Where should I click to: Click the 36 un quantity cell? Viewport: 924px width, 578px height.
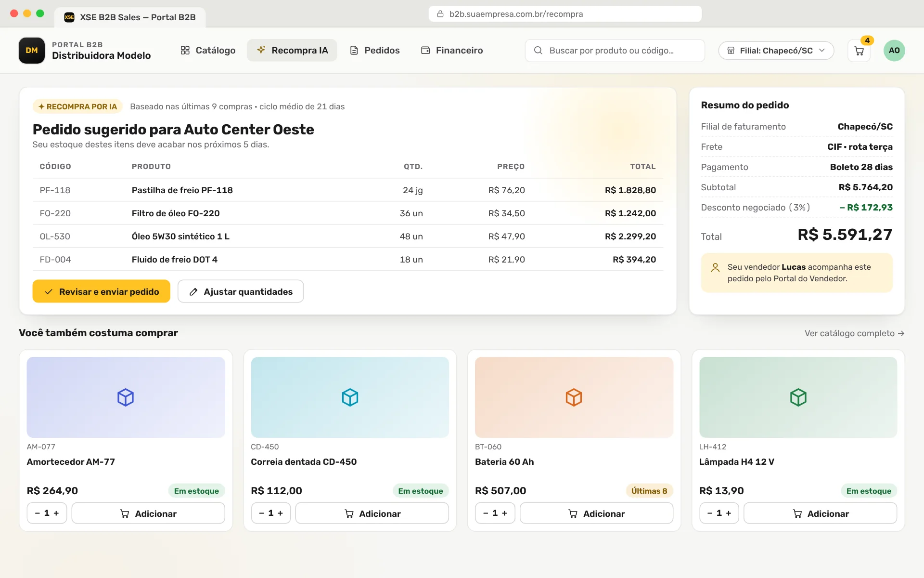tap(411, 213)
